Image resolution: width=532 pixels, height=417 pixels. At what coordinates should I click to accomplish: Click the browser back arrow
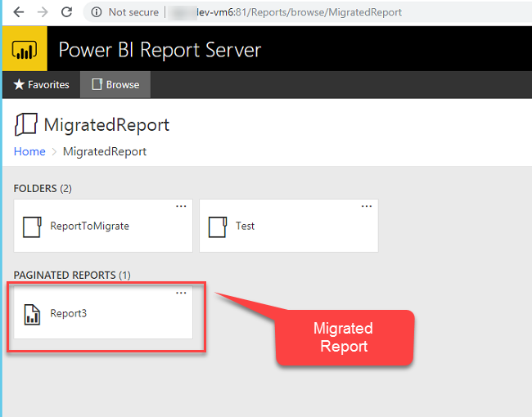[19, 12]
